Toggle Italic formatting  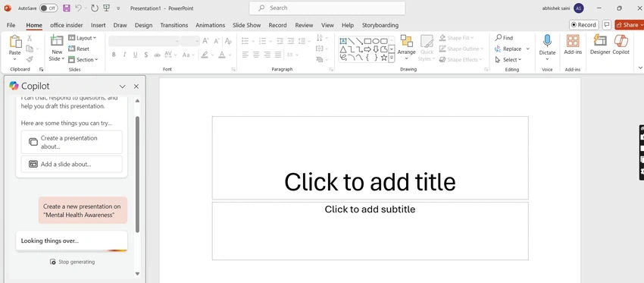pos(124,55)
